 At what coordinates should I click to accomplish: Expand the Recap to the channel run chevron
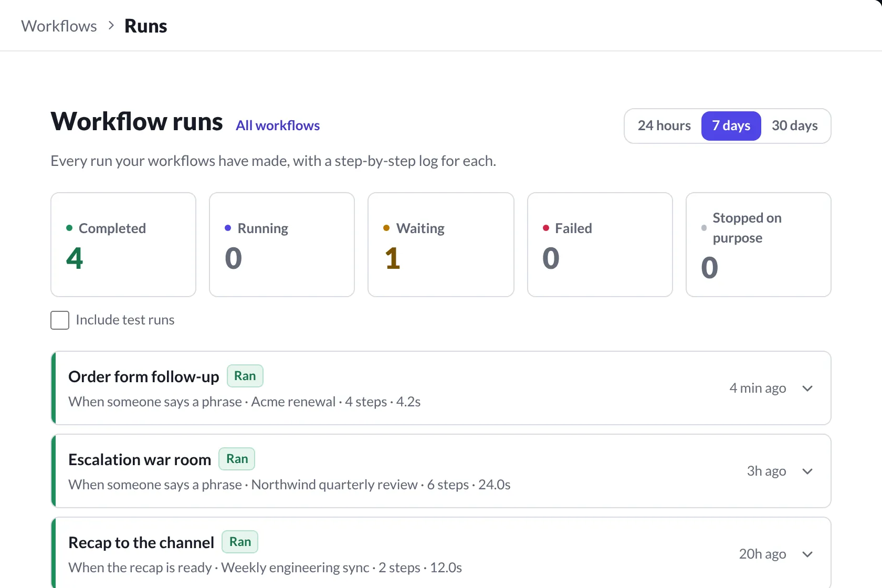[807, 554]
